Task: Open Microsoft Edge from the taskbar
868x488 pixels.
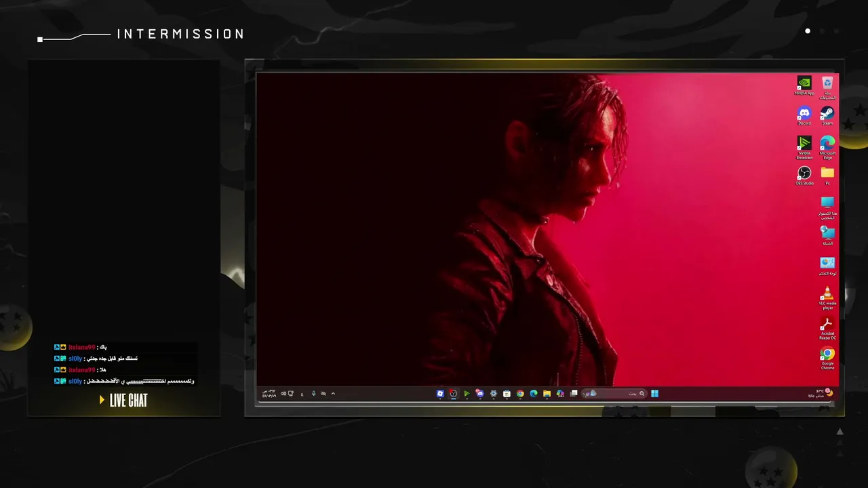Action: [534, 393]
